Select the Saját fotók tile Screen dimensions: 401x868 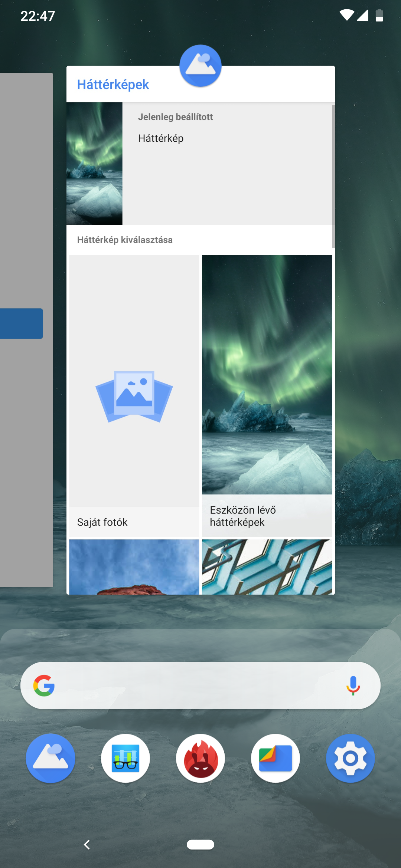(134, 396)
